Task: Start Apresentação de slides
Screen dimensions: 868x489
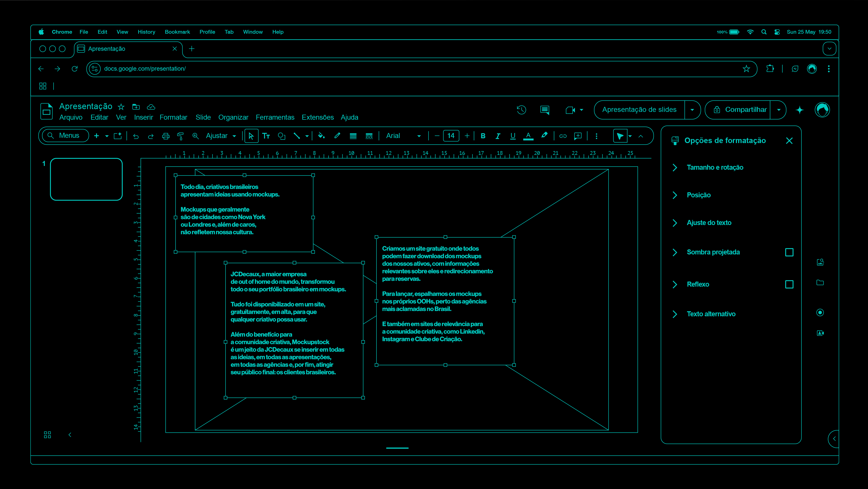Action: pos(639,110)
